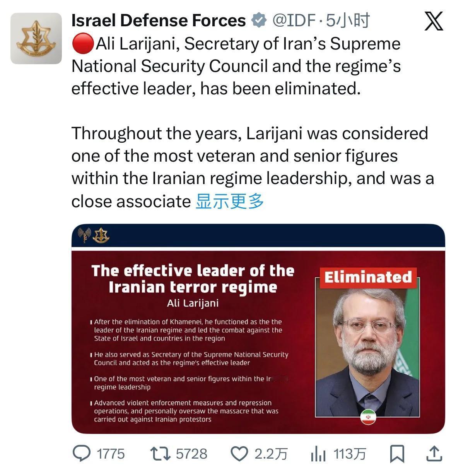
Task: Click the X logo
Action: click(x=434, y=21)
